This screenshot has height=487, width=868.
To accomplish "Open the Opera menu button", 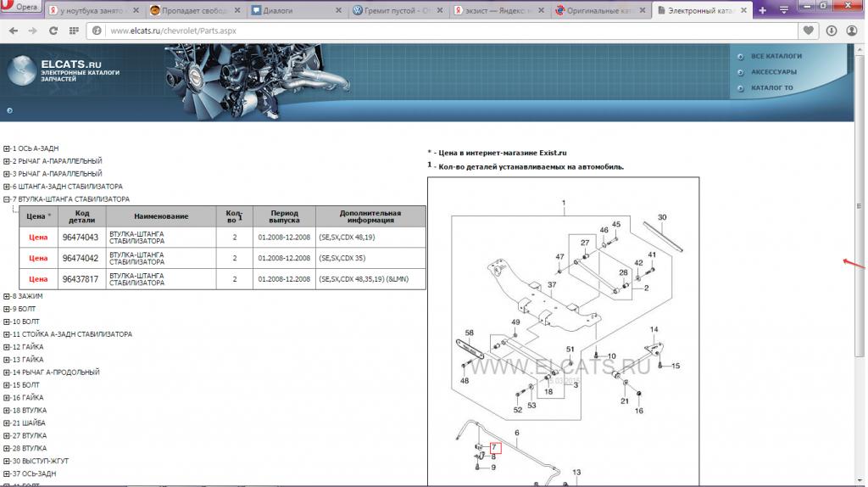I will [20, 7].
